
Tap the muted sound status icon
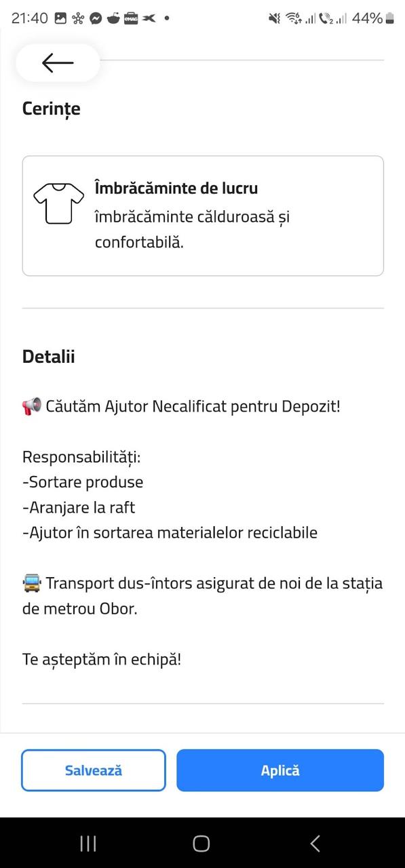(x=274, y=18)
